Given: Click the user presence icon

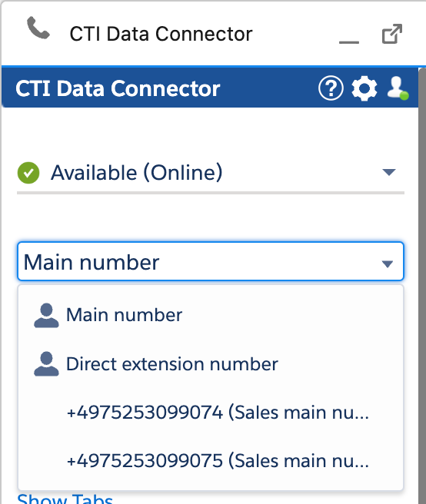Looking at the screenshot, I should 398,88.
